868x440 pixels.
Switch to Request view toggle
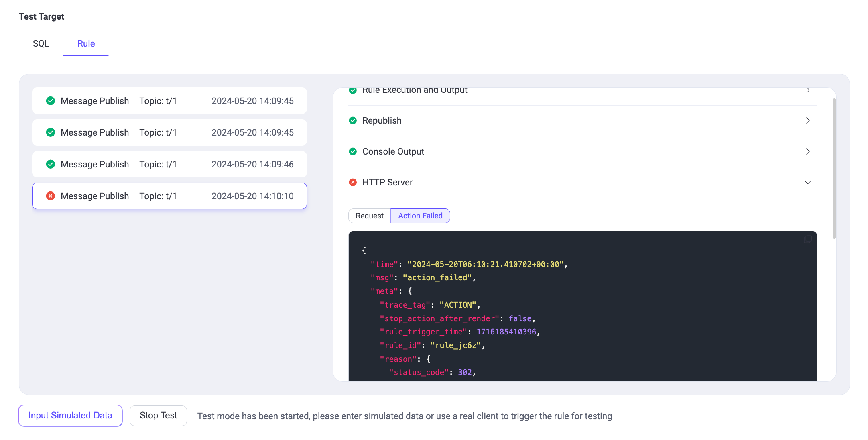[x=369, y=216]
